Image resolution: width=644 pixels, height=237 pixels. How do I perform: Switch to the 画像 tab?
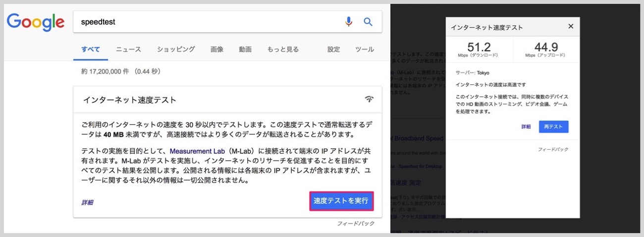[217, 49]
